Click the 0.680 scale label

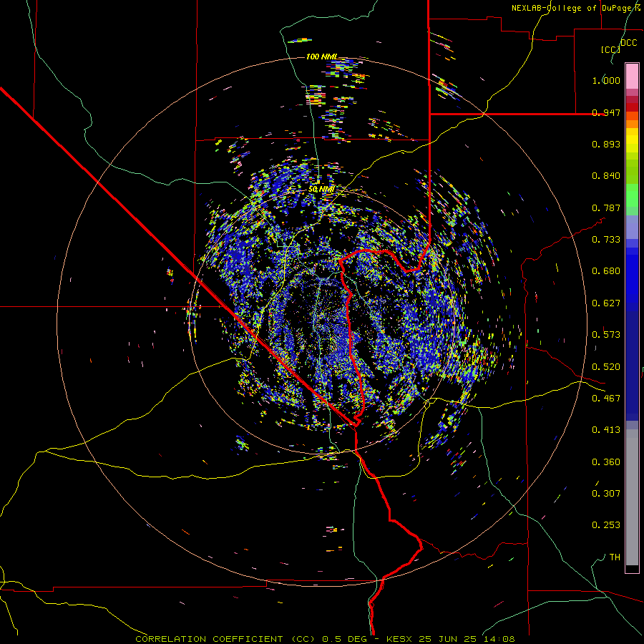point(606,271)
